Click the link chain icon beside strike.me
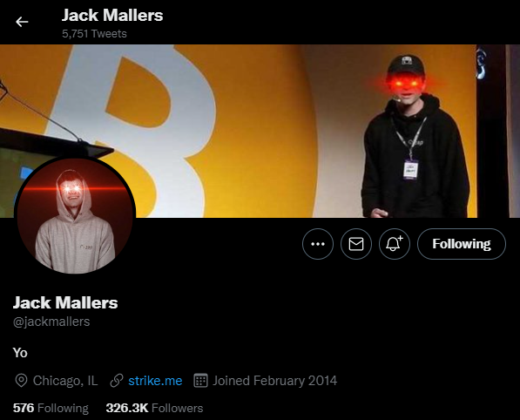Screen dimensions: 520x420 coord(117,381)
